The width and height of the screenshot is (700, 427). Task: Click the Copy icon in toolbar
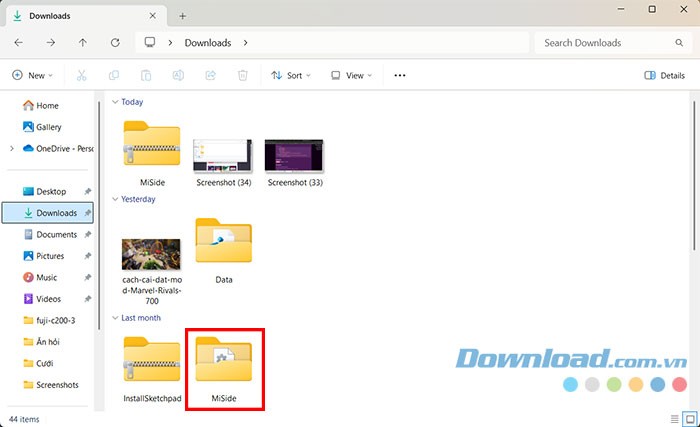coord(114,75)
